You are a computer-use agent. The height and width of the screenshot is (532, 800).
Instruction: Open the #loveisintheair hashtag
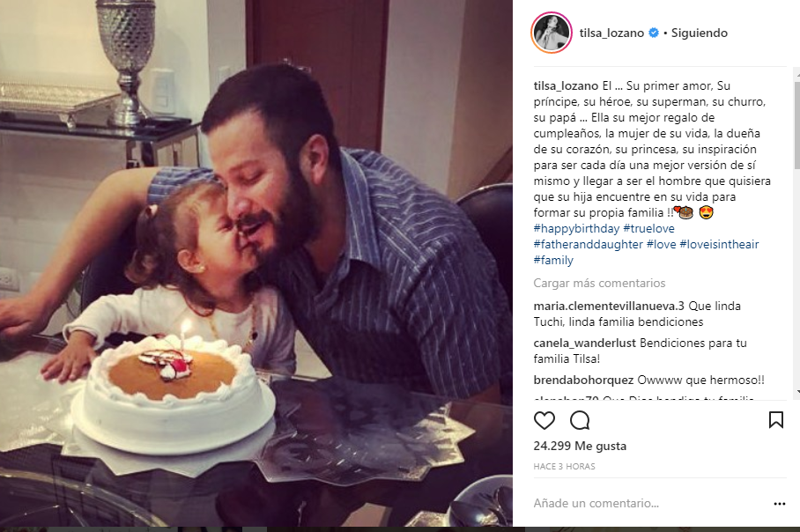719,244
